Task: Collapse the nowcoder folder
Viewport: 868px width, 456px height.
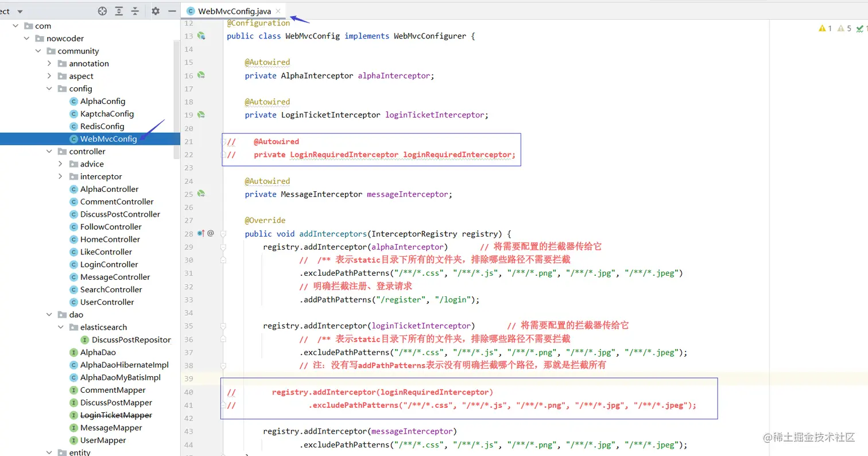Action: tap(26, 38)
